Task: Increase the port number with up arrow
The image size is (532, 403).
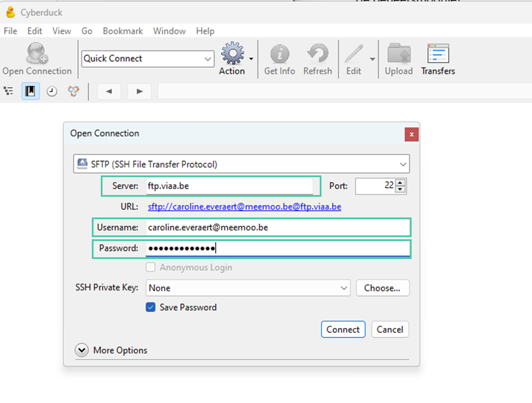Action: 400,183
